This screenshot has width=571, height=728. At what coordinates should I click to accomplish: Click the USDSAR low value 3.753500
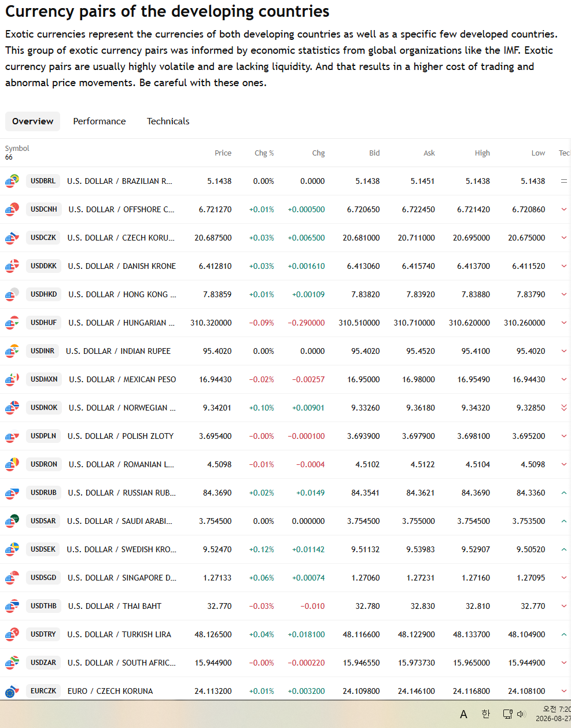(529, 521)
